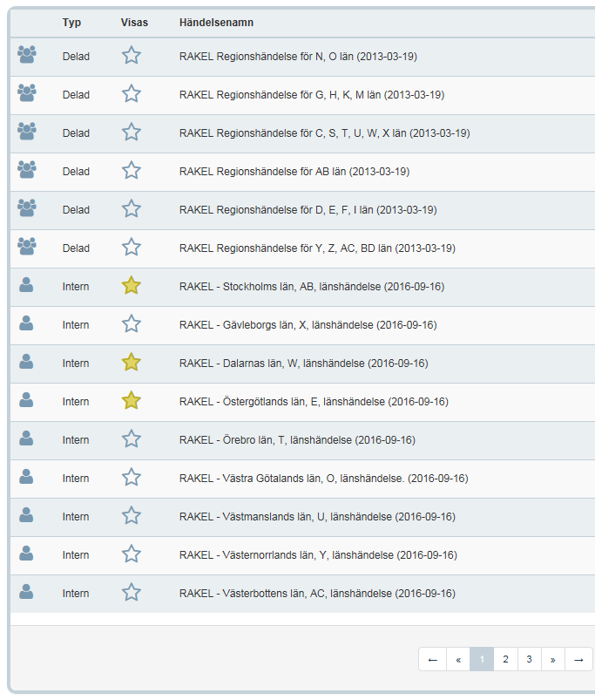Star the Gävleborgs län länshändelse

[132, 324]
